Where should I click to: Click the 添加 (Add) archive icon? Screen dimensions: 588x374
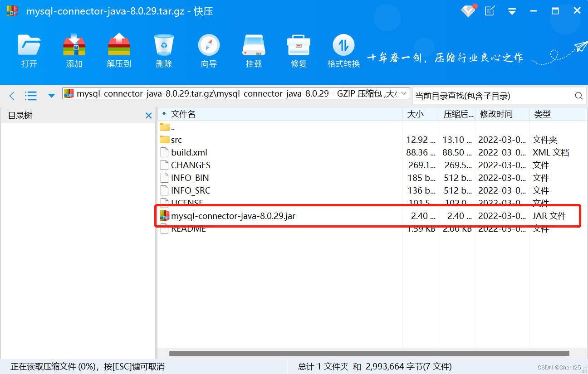[x=74, y=50]
